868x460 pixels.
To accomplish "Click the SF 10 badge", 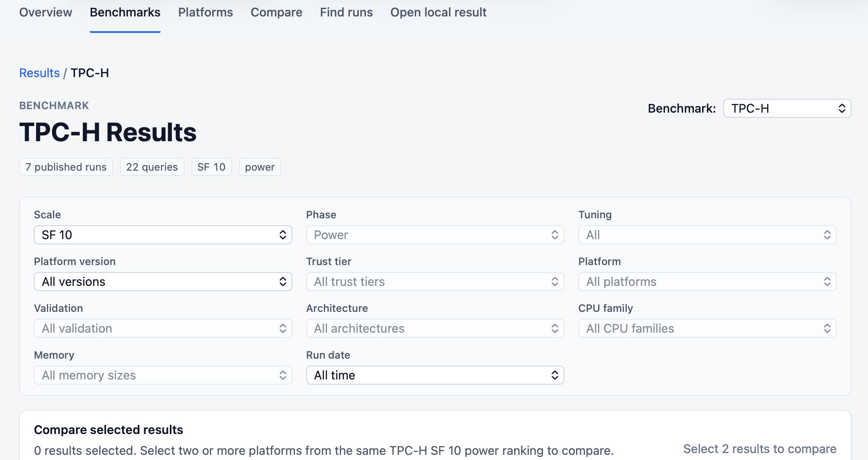I will click(x=211, y=167).
